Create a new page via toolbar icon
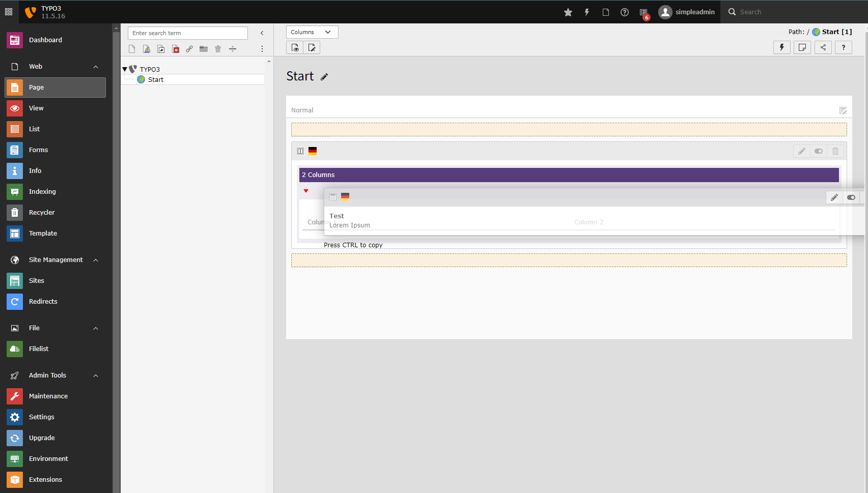The height and width of the screenshot is (493, 868). [132, 48]
